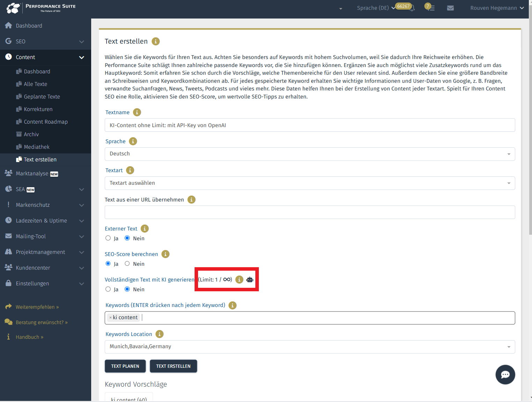532x402 pixels.
Task: Click the Dashboard home icon in sidebar
Action: (x=8, y=25)
